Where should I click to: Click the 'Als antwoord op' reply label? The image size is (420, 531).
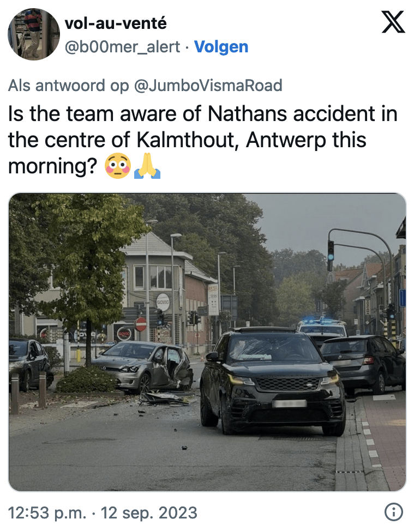coord(68,86)
